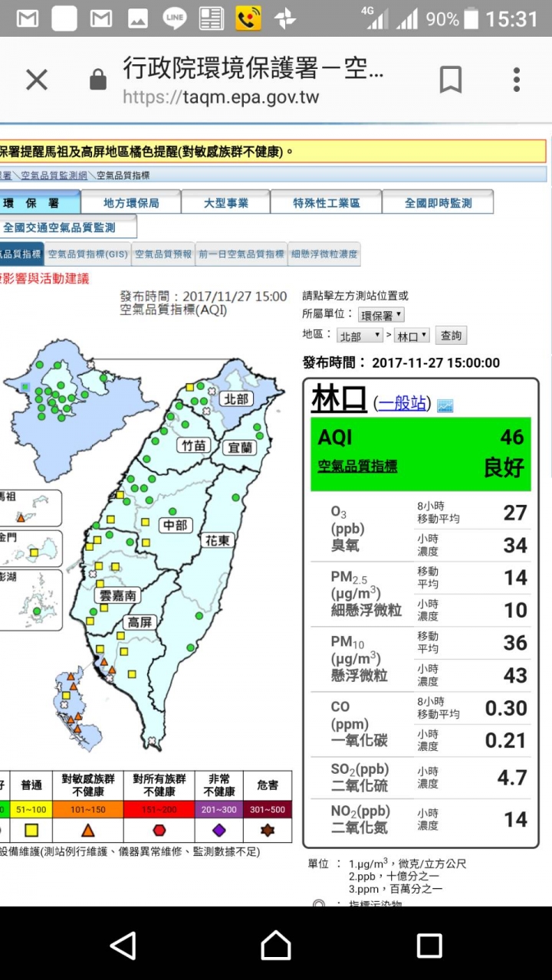Click the O3 hourly value 34

point(515,546)
